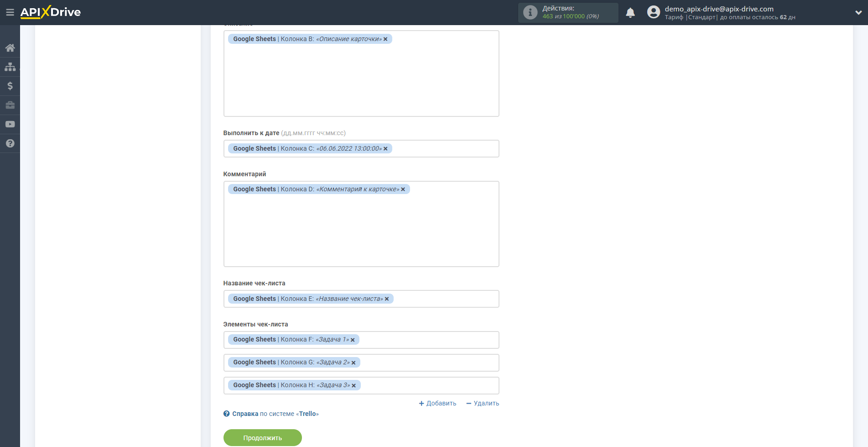868x447 pixels.
Task: Click into the Комментарий text area
Action: click(x=361, y=224)
